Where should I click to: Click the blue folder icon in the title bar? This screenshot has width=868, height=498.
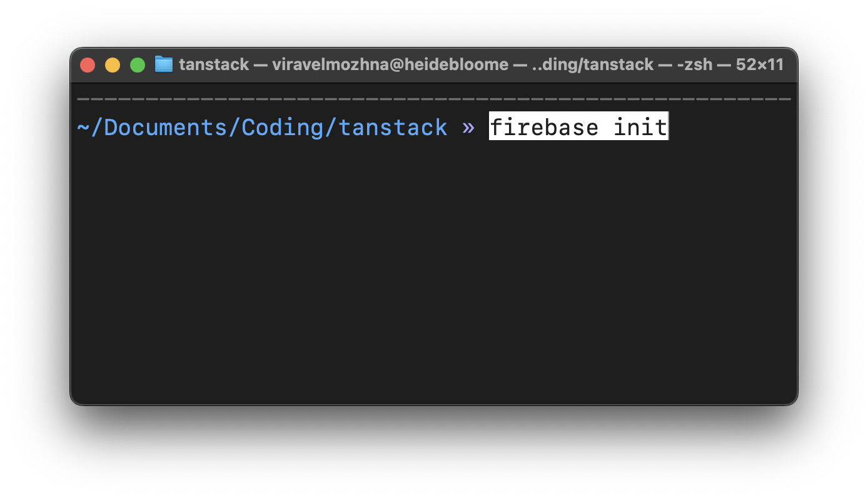click(163, 64)
